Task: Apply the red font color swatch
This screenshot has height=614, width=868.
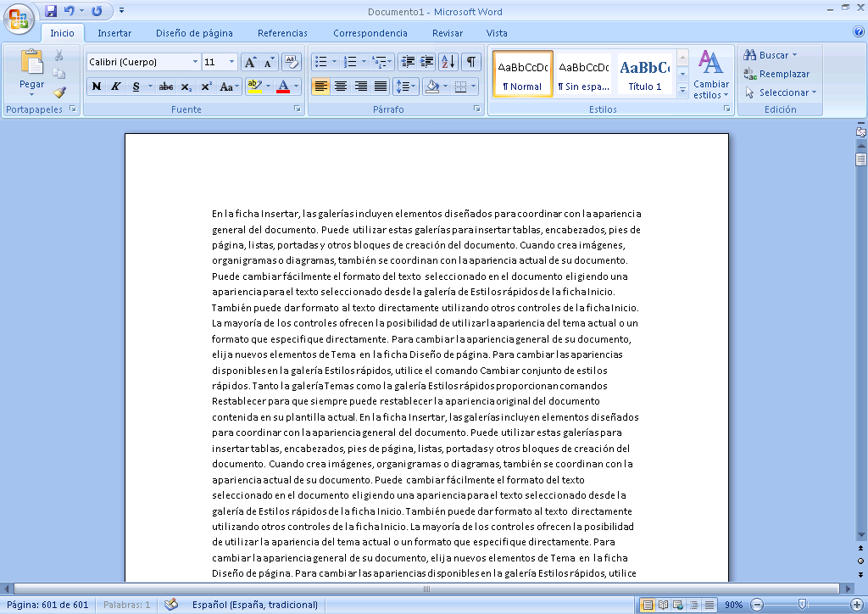Action: (283, 87)
